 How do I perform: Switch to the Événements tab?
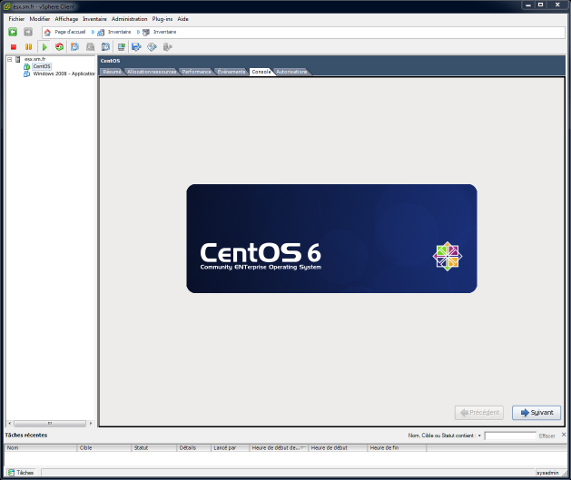click(231, 72)
